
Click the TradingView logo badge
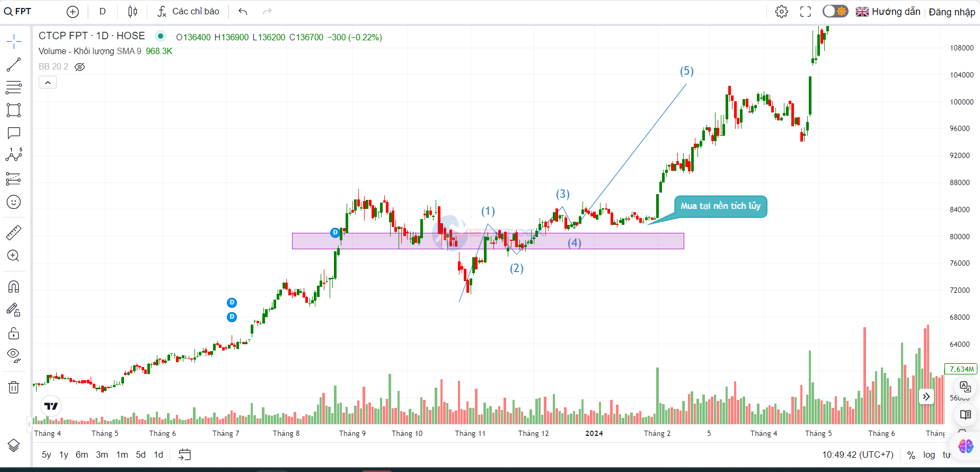51,406
